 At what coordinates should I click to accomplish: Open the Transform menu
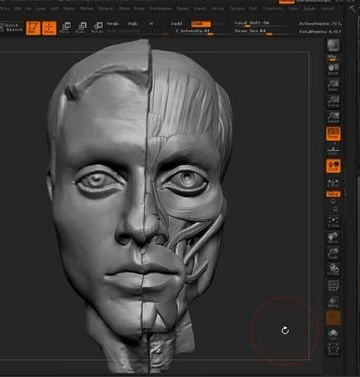tap(273, 9)
